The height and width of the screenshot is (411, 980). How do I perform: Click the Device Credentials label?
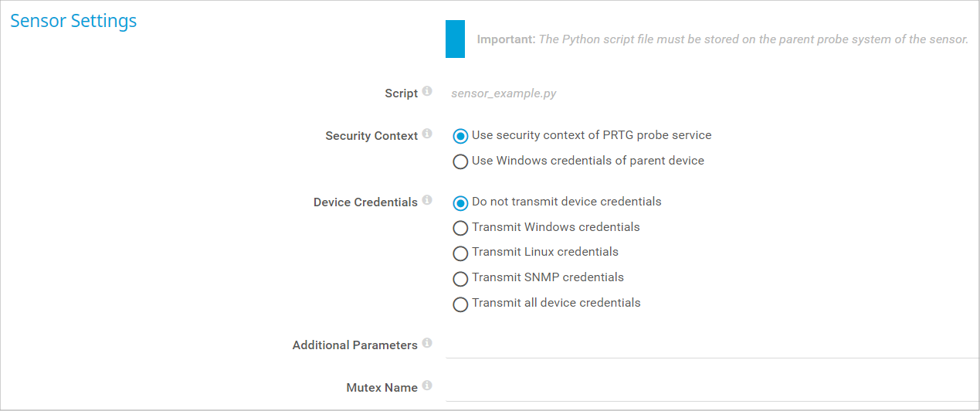tap(365, 202)
